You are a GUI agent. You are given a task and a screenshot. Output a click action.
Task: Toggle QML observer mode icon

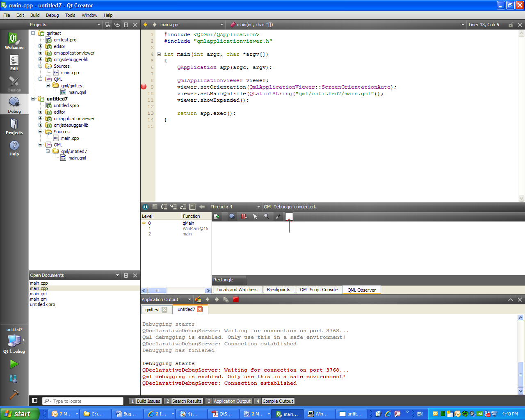(x=232, y=216)
